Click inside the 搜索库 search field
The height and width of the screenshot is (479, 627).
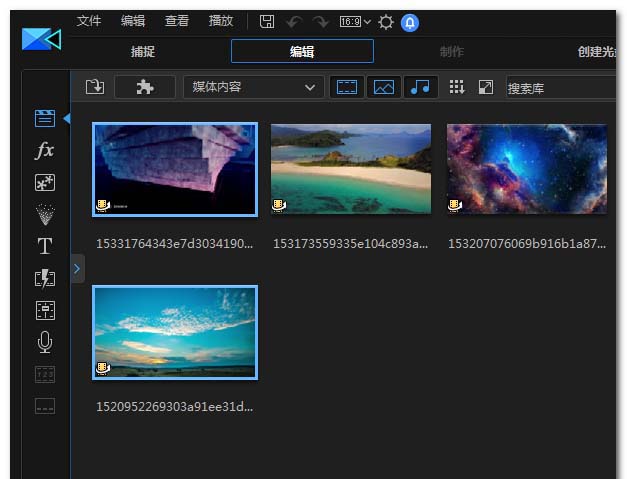pyautogui.click(x=560, y=88)
